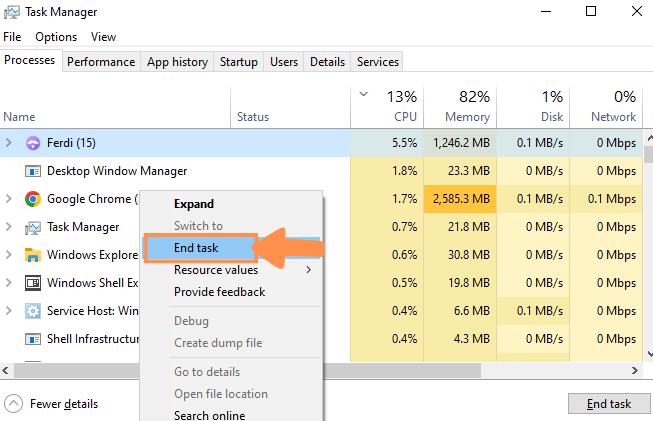The image size is (653, 421).
Task: Click the 0.1 Mbps network cell
Action: click(x=606, y=199)
